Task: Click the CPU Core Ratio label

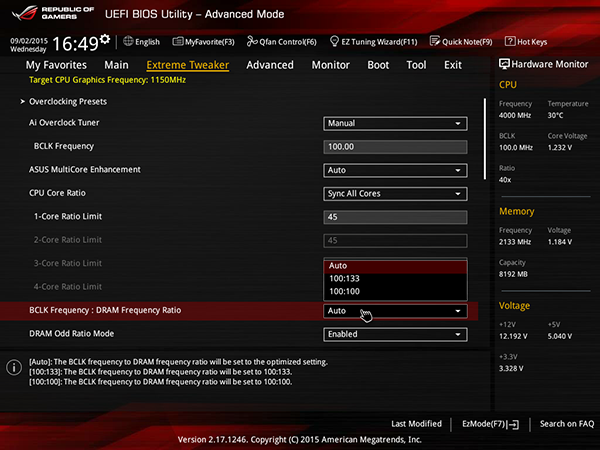Action: coord(57,193)
